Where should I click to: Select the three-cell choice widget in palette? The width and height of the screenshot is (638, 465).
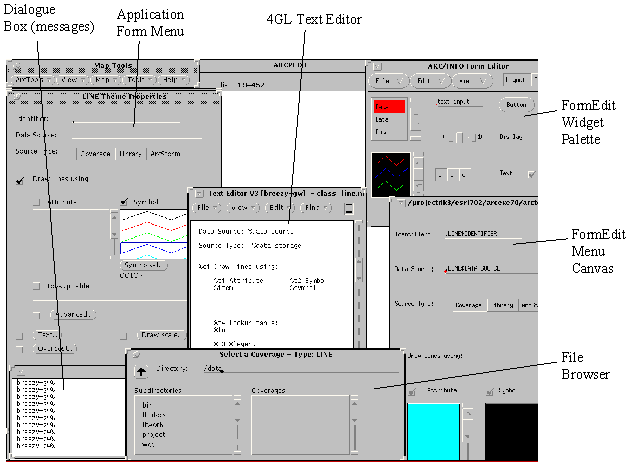coord(452,175)
